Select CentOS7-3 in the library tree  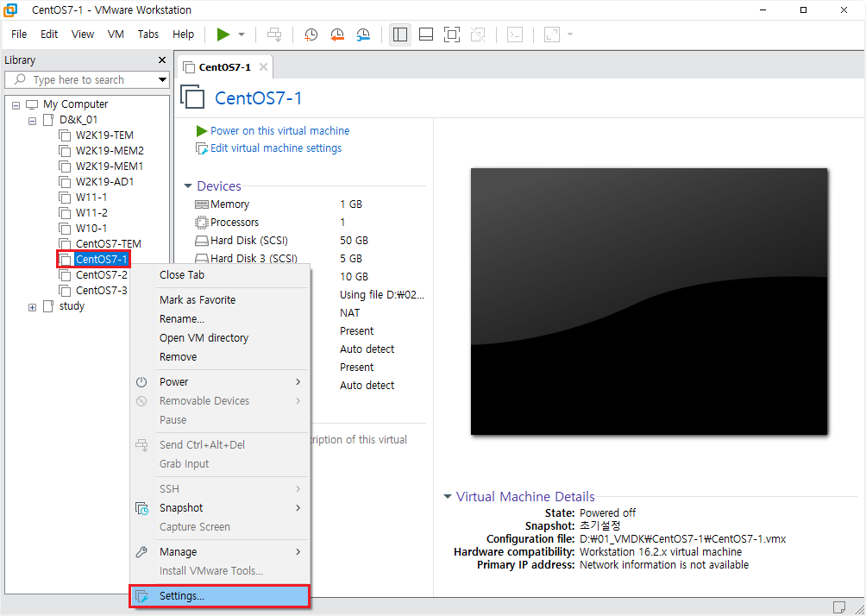[101, 290]
